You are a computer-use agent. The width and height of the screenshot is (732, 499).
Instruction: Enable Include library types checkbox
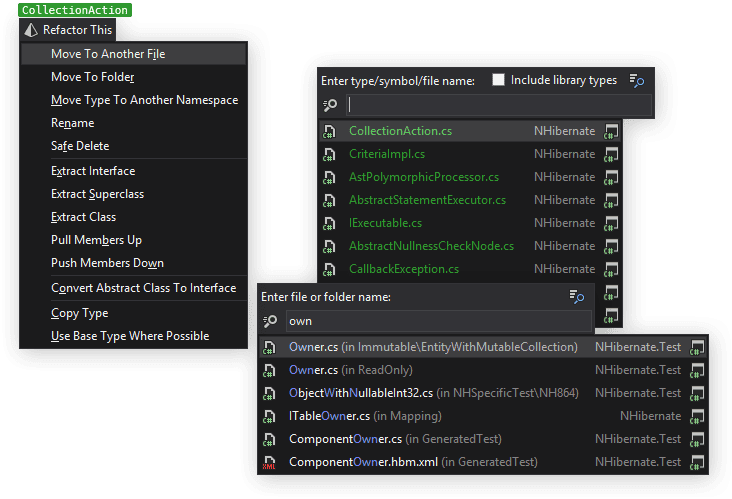498,80
